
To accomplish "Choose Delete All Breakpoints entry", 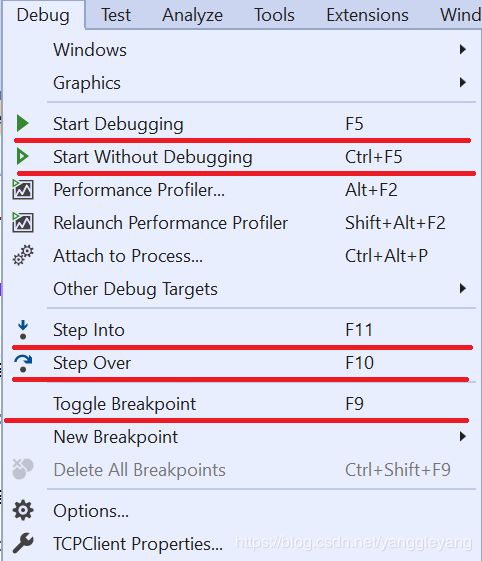I will (x=240, y=470).
